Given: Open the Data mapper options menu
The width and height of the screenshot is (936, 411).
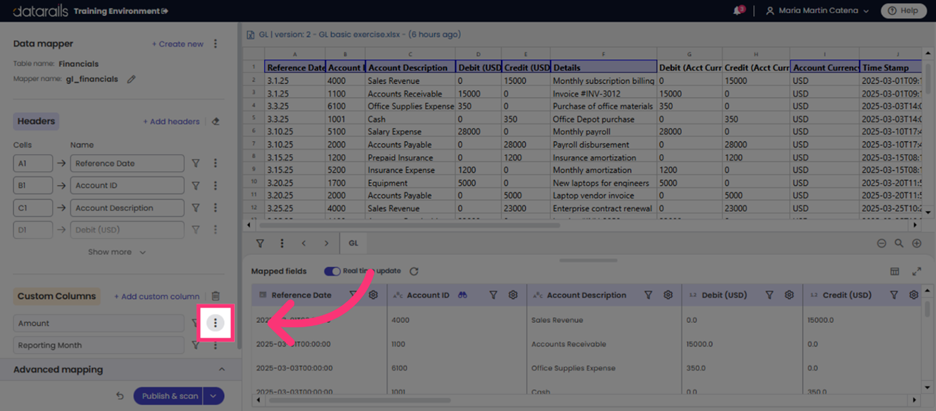Looking at the screenshot, I should [215, 44].
